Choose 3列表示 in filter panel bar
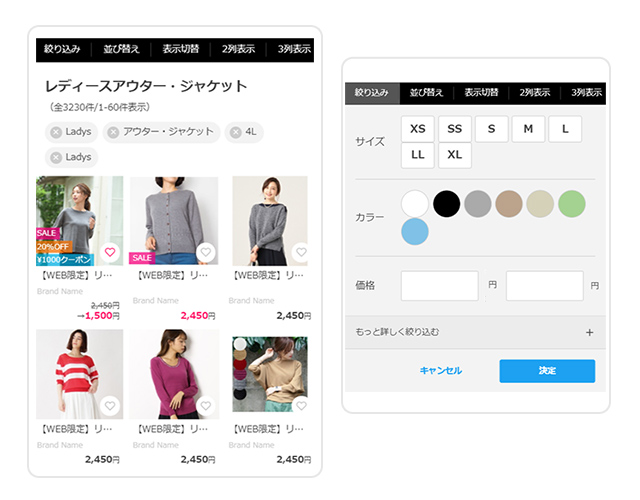The image size is (640, 500). [586, 93]
